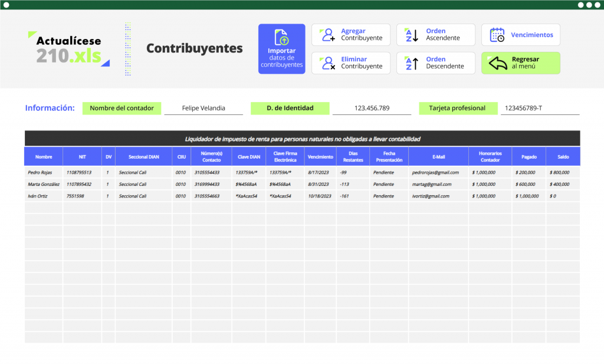The image size is (604, 364).
Task: Click the calendar clock icon of Vencimientos
Action: [x=497, y=35]
